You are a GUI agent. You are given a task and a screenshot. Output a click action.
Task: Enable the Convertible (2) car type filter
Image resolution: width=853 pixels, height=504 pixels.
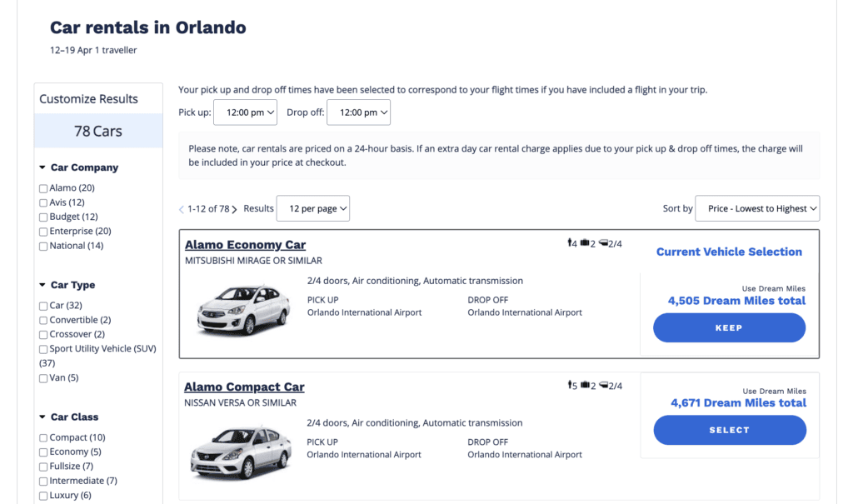pos(43,320)
